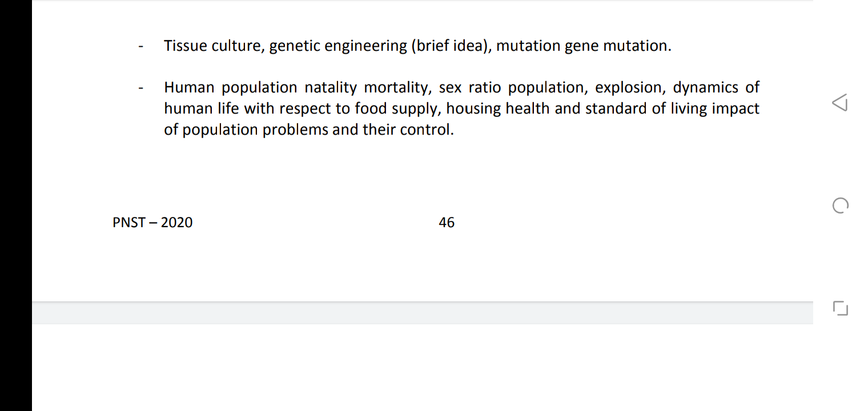
Task: Tap the Android back triangle icon
Action: coord(839,103)
